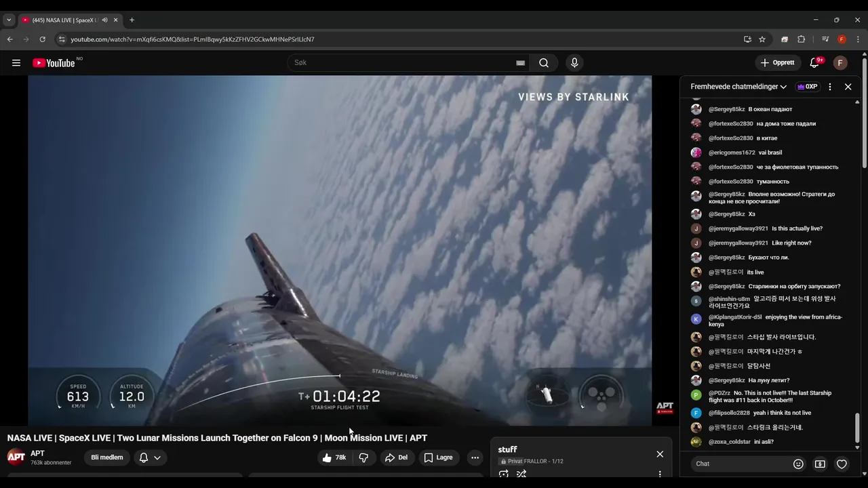Open the media controls music icon
Viewport: 868px width, 488px height.
825,39
